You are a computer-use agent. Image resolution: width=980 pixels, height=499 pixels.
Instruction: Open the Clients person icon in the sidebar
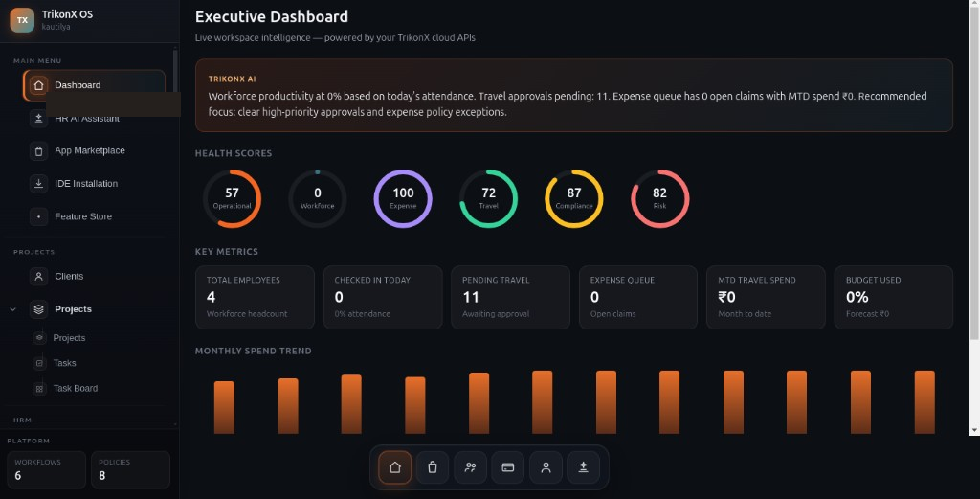click(38, 276)
